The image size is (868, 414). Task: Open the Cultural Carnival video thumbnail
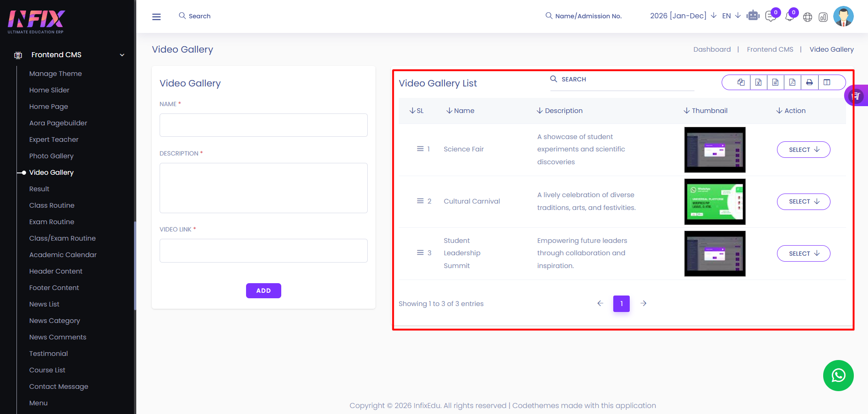(715, 202)
